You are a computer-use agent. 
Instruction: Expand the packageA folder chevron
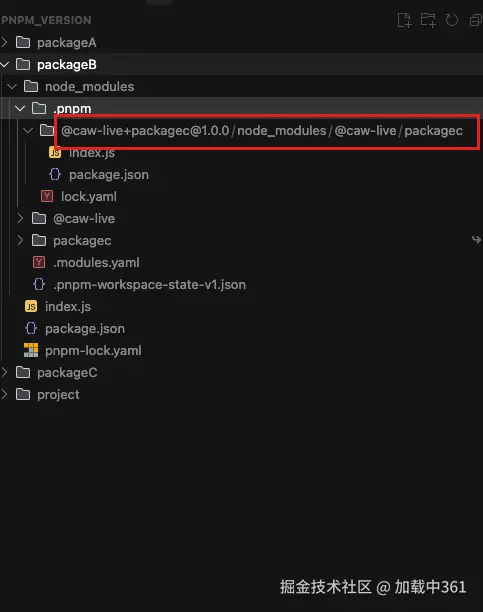[x=5, y=42]
